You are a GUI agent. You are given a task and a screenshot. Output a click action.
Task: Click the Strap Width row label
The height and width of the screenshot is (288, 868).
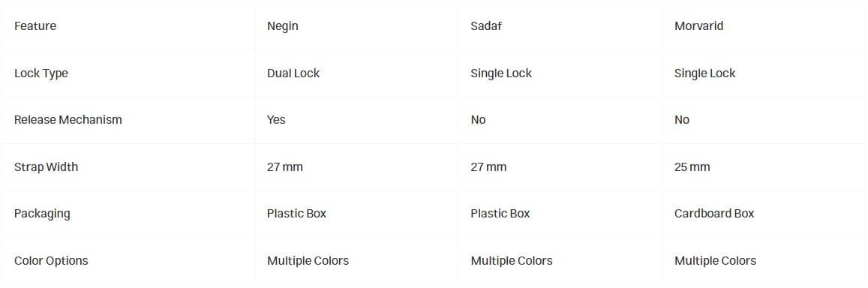[46, 166]
